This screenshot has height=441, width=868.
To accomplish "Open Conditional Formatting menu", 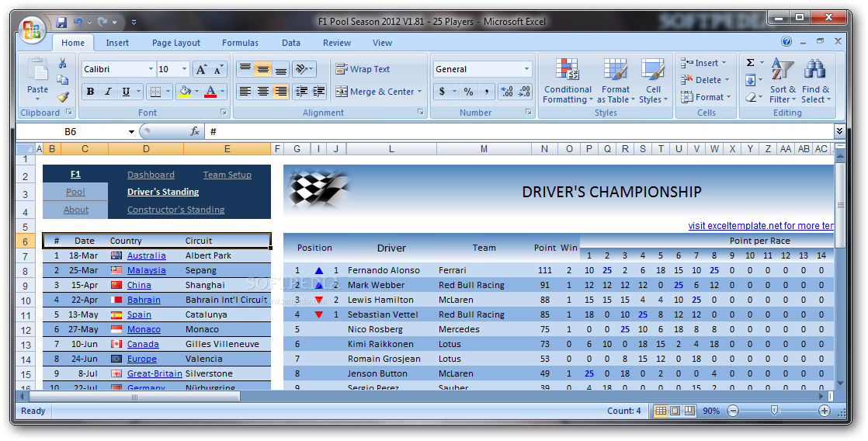I will (x=568, y=80).
